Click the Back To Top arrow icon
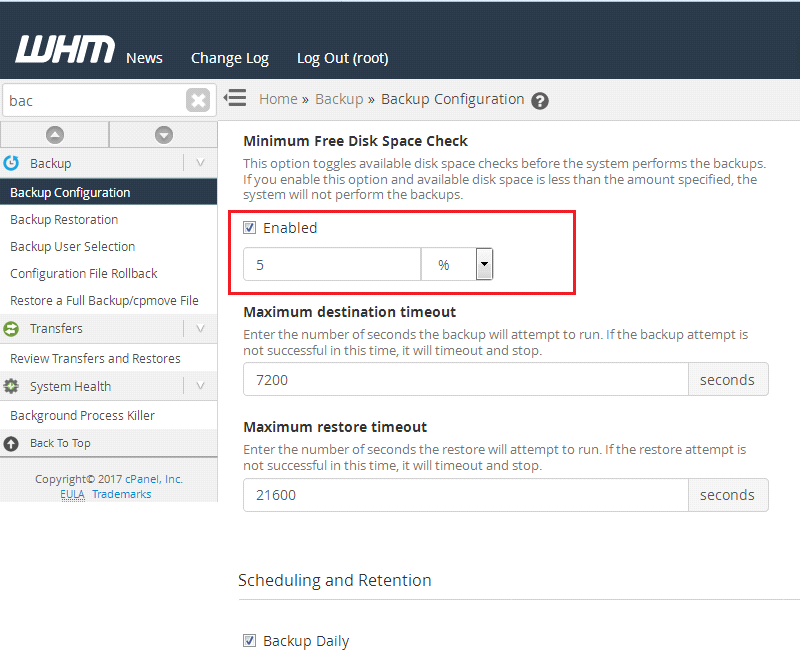The height and width of the screenshot is (661, 800). 11,444
